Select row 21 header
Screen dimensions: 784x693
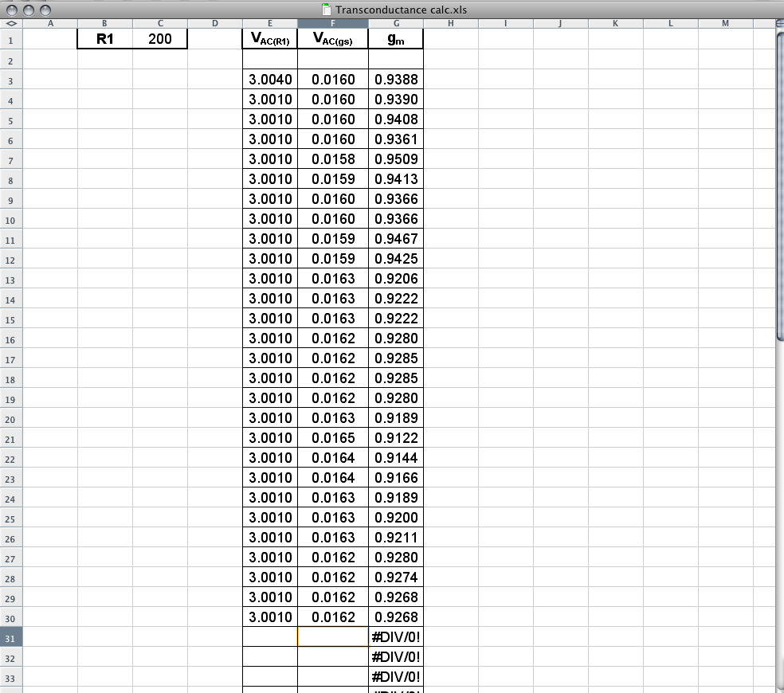(10, 438)
